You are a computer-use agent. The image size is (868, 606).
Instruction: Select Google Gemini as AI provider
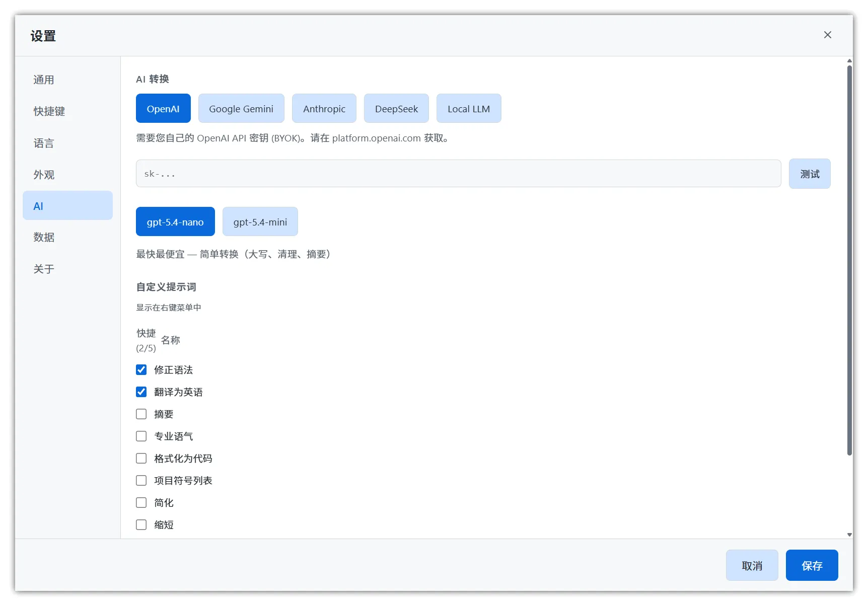(241, 108)
